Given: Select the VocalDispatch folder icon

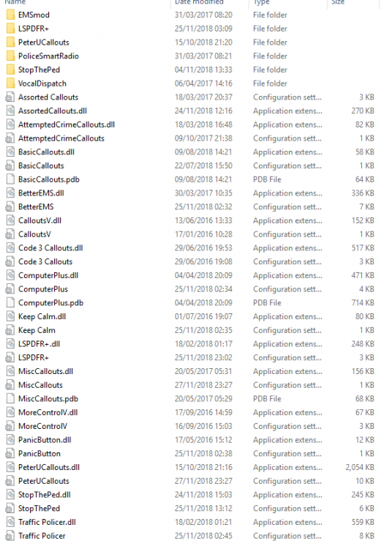Looking at the screenshot, I should (10, 83).
